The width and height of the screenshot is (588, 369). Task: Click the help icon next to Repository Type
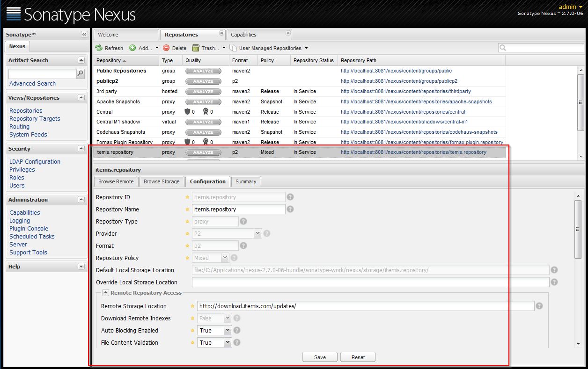[x=243, y=221]
